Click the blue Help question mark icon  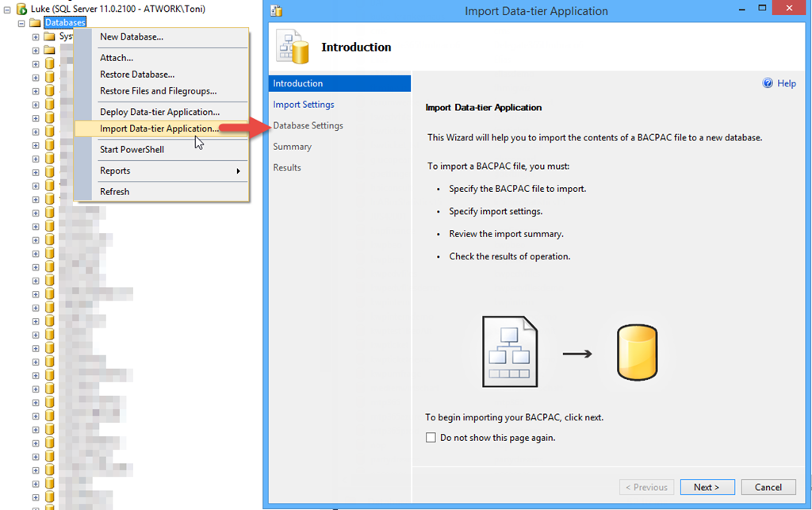coord(768,83)
